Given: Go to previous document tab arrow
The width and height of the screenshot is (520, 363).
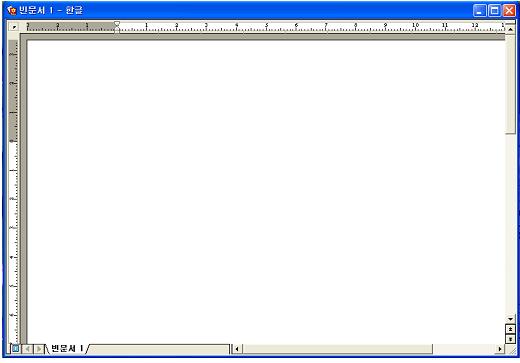Looking at the screenshot, I should click(x=27, y=349).
